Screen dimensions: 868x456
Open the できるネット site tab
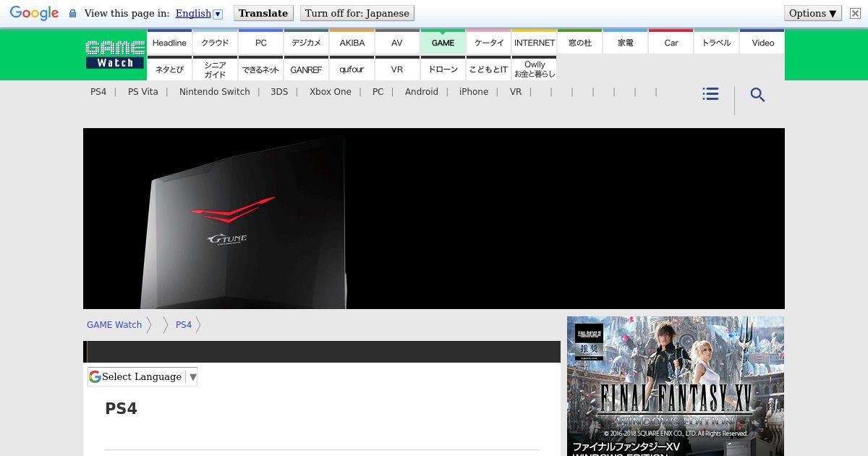point(260,68)
